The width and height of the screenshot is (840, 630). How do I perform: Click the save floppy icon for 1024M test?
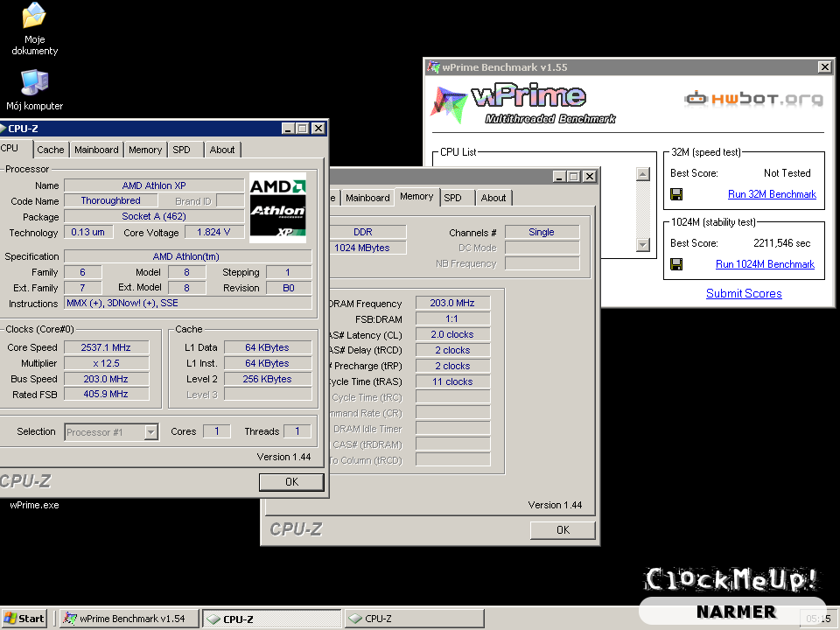point(676,264)
